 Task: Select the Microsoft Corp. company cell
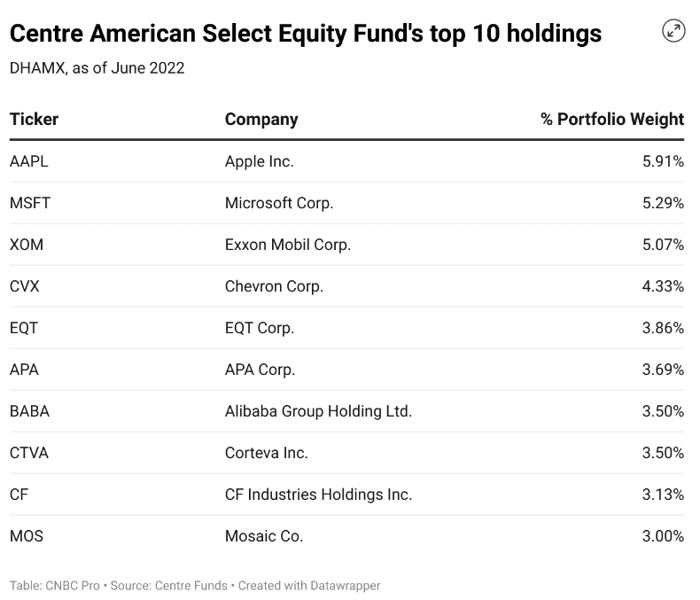point(279,203)
